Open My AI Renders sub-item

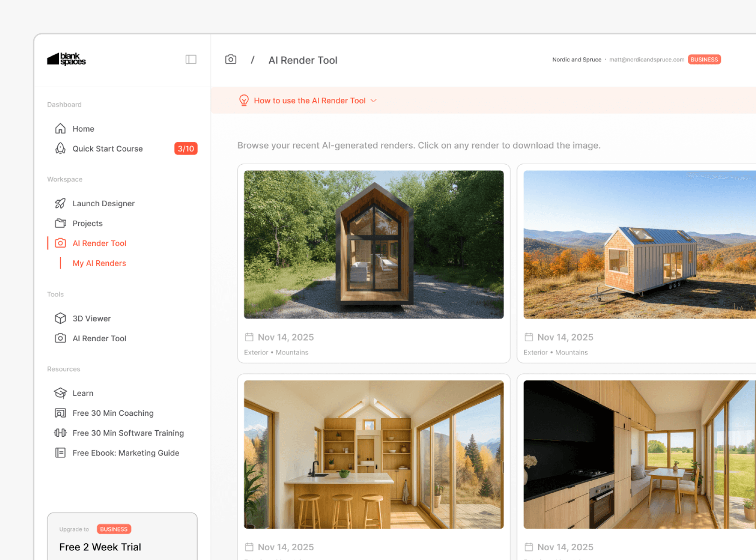[99, 263]
